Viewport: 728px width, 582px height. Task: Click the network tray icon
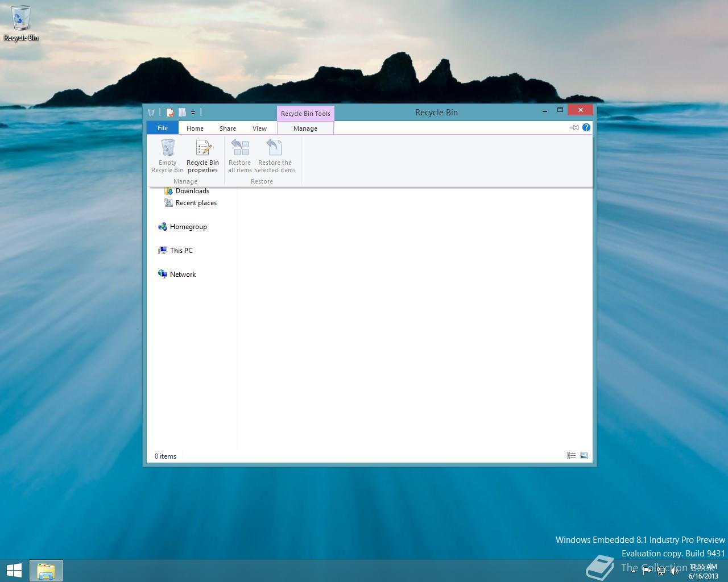[x=661, y=571]
